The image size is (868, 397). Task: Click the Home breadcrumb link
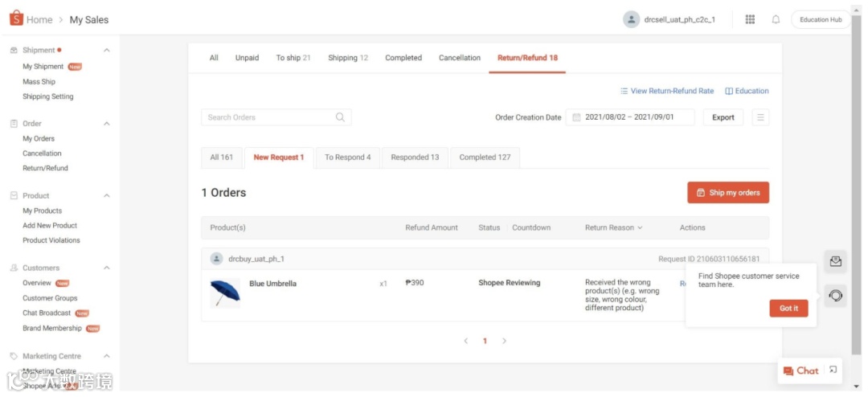[x=39, y=20]
